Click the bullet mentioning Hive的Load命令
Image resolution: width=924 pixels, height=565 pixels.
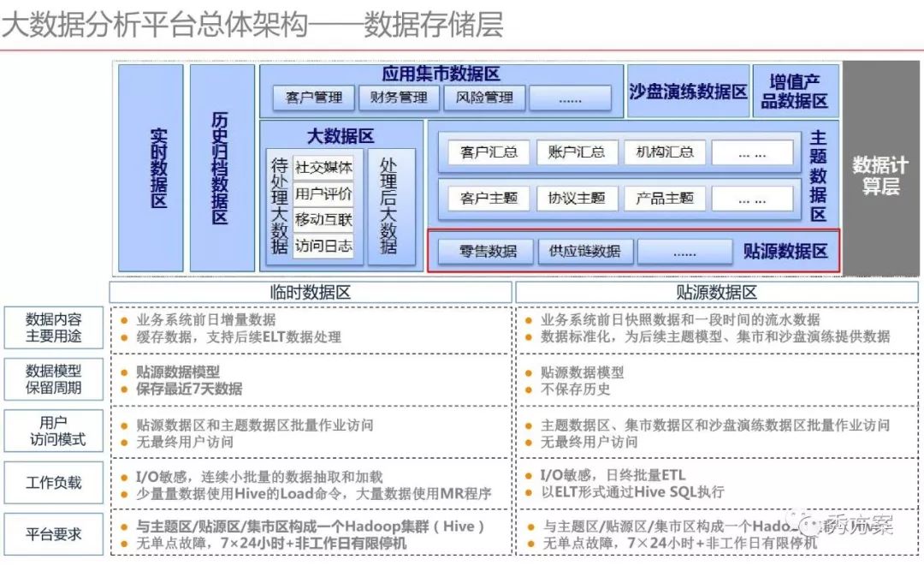coord(313,494)
